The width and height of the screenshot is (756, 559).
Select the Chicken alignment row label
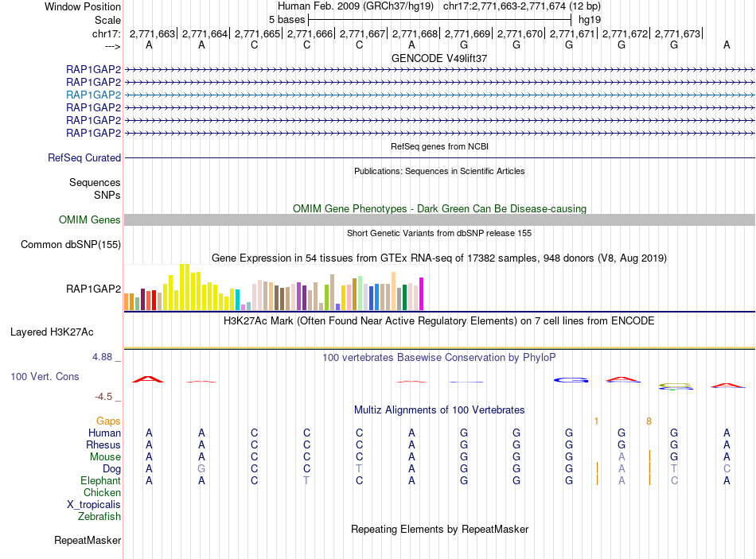coord(102,492)
